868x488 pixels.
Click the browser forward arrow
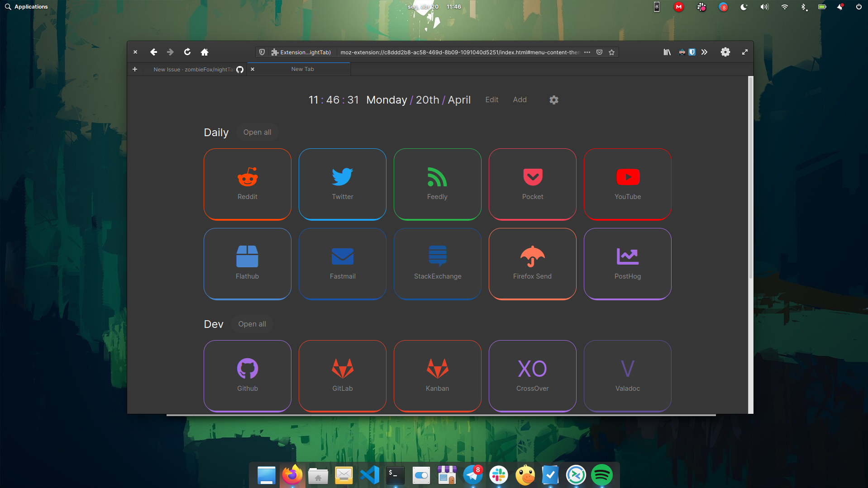[170, 52]
